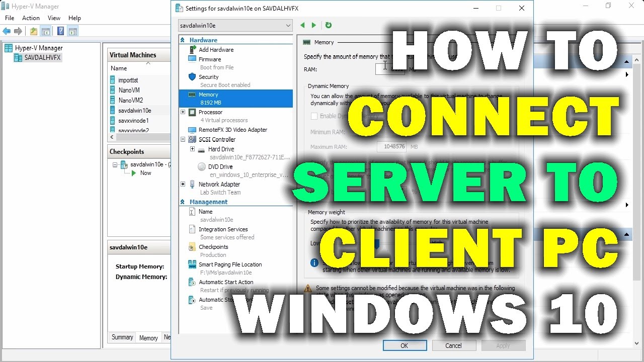Click the green previous arrow in Settings

[302, 25]
